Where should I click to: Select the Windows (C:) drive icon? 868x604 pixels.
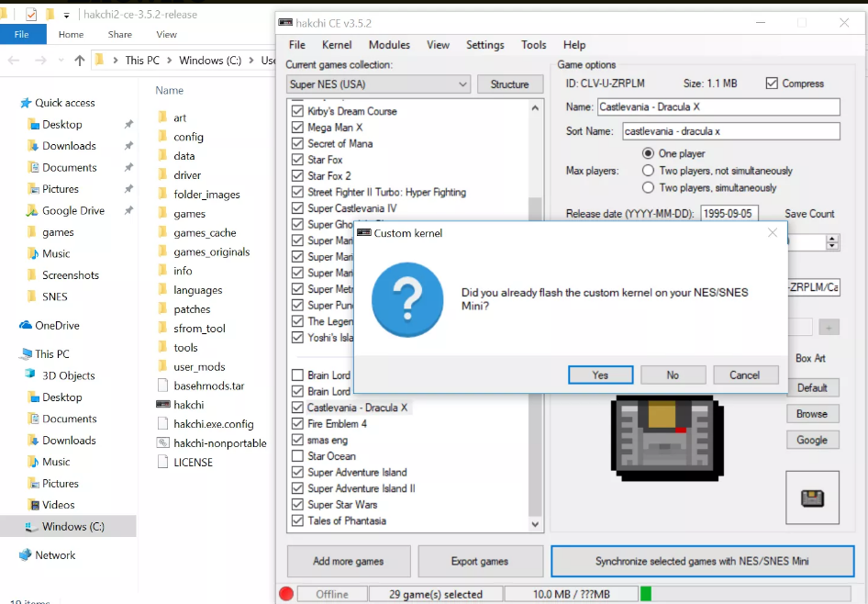(31, 527)
